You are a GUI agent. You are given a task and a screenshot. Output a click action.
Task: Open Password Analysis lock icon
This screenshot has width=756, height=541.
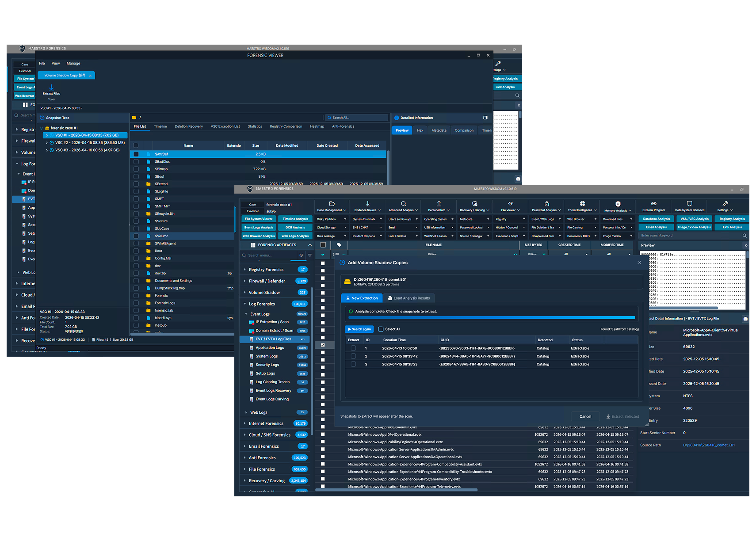coord(546,204)
